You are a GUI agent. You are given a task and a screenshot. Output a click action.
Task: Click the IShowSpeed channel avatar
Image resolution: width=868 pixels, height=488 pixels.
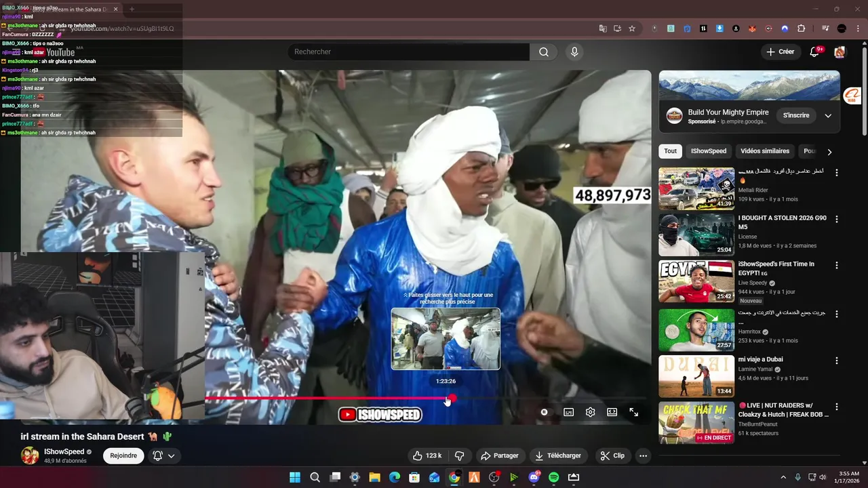pyautogui.click(x=30, y=455)
